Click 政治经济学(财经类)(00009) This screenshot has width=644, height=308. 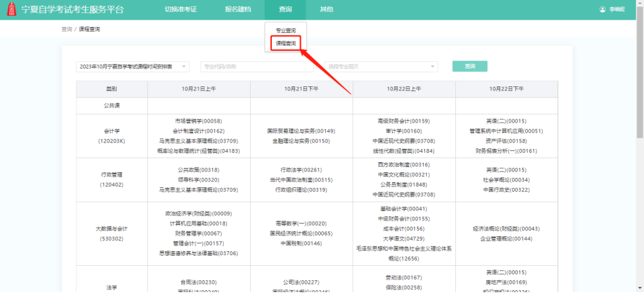[x=199, y=214]
